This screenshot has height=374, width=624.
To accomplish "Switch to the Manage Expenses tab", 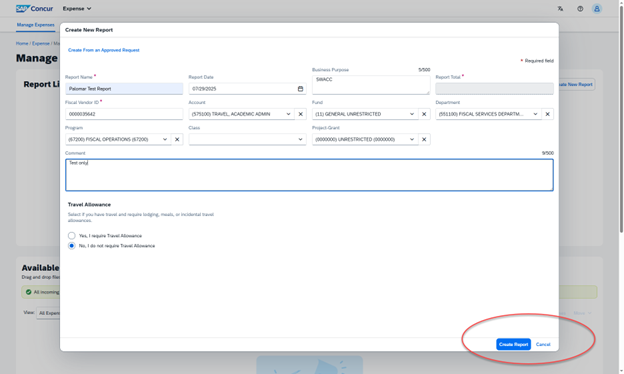I will (x=35, y=25).
